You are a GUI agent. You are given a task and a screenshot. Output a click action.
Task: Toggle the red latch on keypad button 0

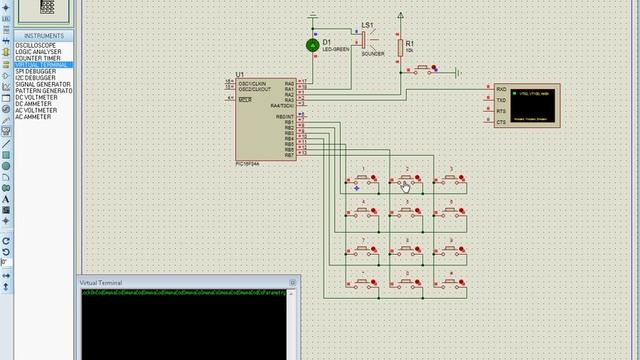(x=418, y=282)
